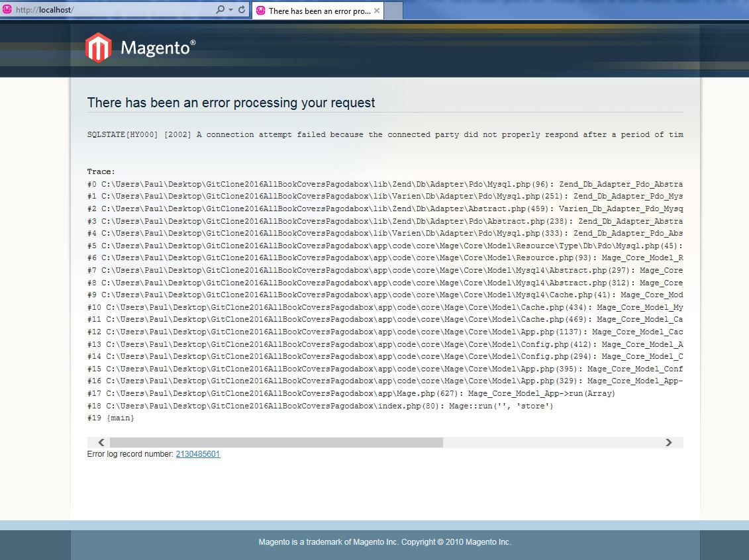Select the 'There has been an error pro...' tab
Viewport: 749px width, 560px height.
pyautogui.click(x=319, y=11)
